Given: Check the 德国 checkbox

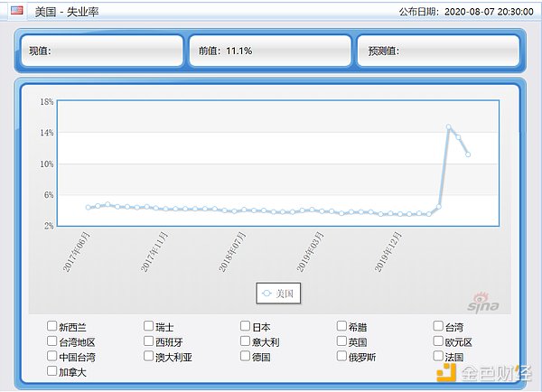Looking at the screenshot, I should coord(246,357).
